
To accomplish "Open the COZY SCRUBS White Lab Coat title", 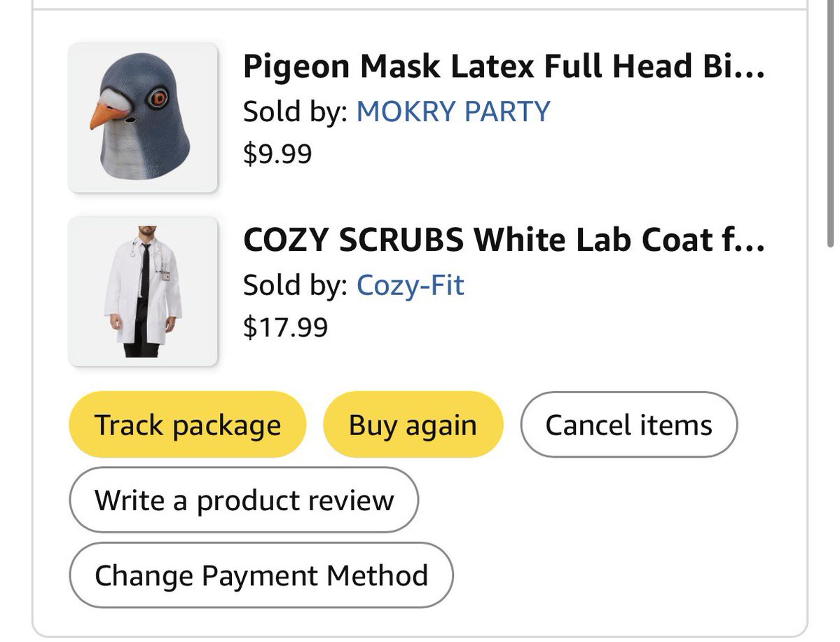I will pos(504,240).
